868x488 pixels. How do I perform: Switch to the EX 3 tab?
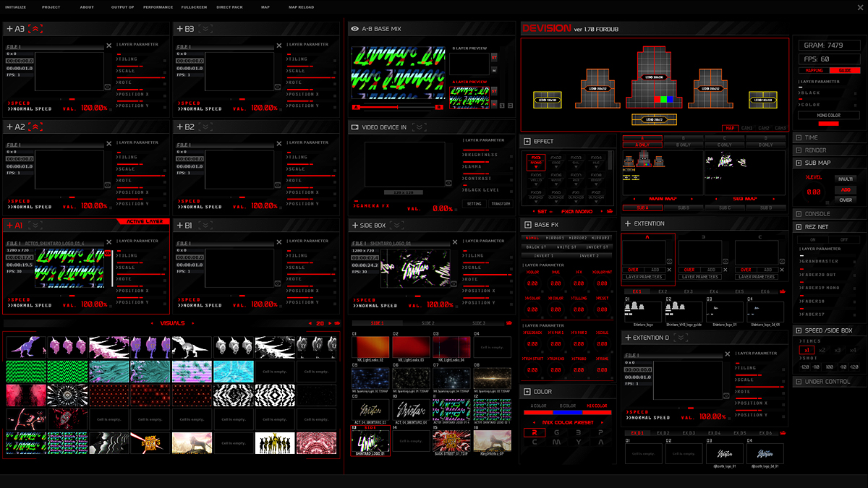pyautogui.click(x=688, y=291)
